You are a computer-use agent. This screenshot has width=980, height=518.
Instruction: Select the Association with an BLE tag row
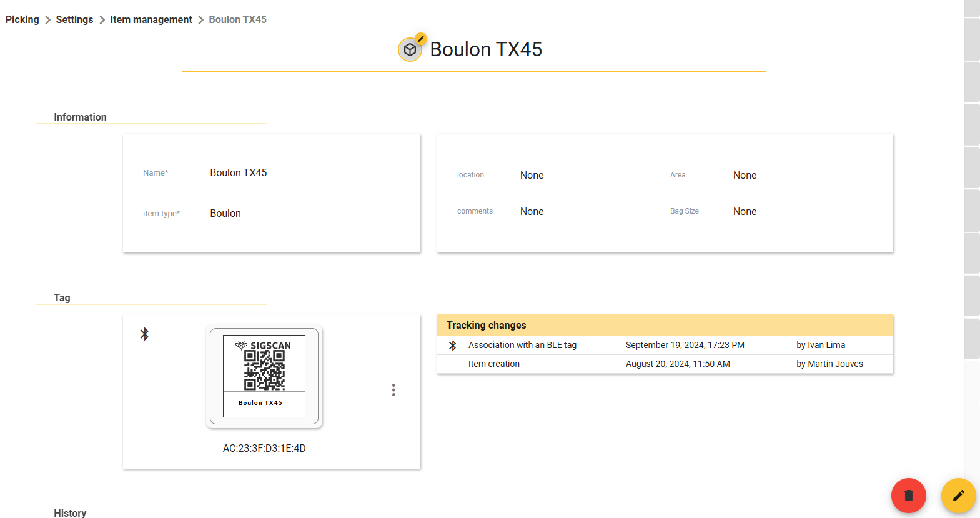tap(665, 346)
